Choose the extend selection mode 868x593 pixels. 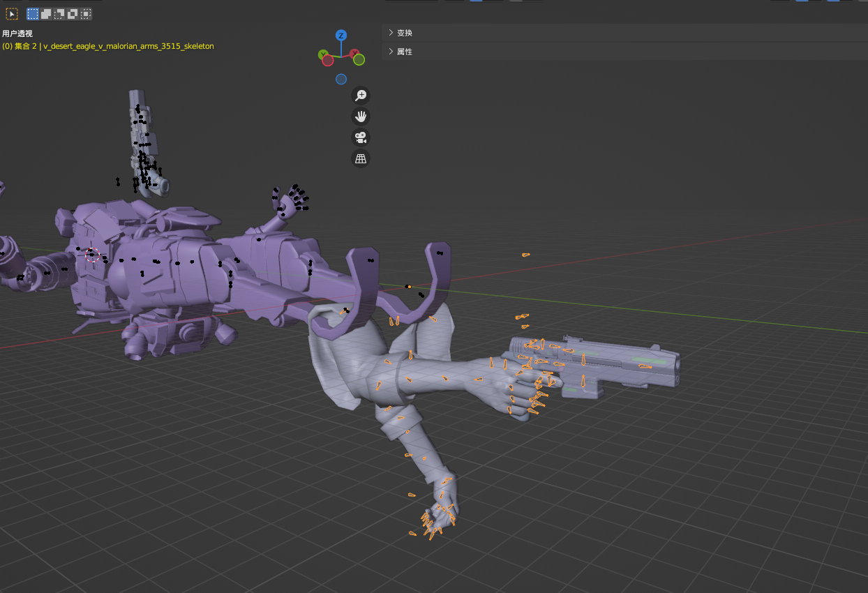click(46, 13)
